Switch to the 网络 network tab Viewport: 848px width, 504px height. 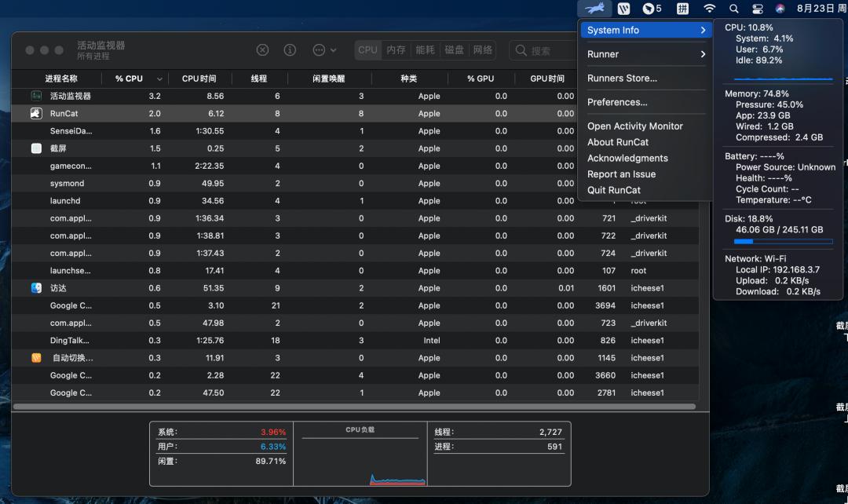483,50
